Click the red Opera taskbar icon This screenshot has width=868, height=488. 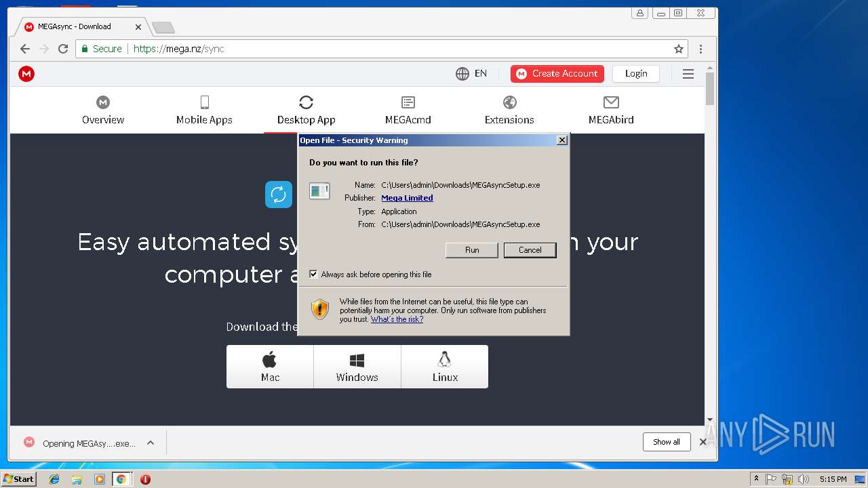click(145, 479)
